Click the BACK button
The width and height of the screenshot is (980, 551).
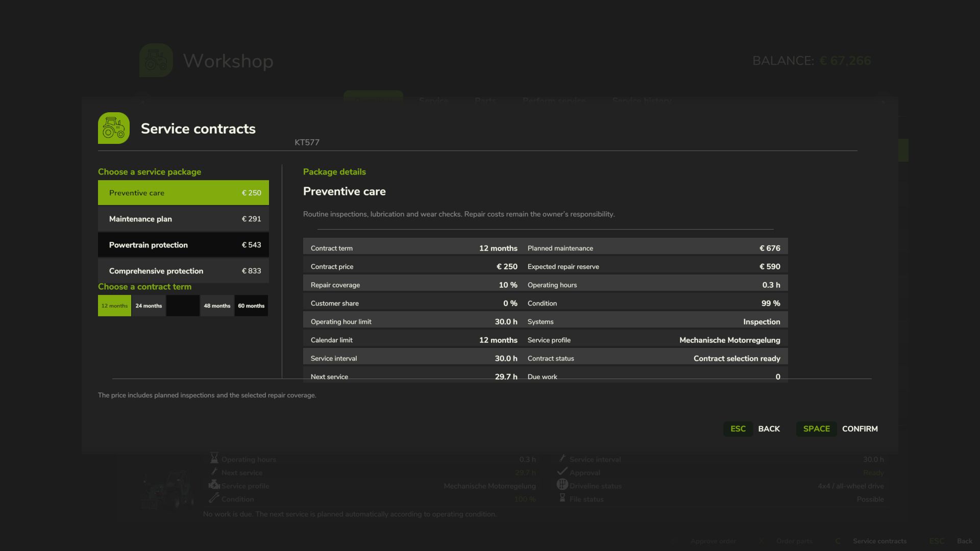[769, 429]
